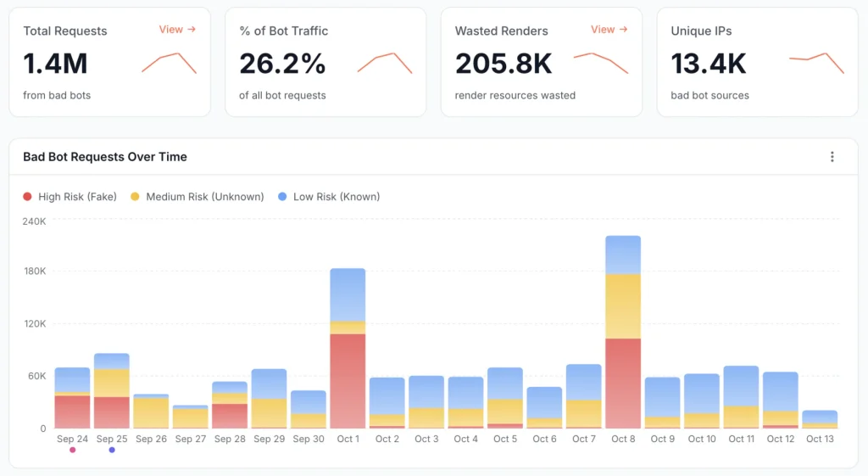Select the Oct 5 bar in the chart
This screenshot has height=476, width=868.
click(505, 398)
